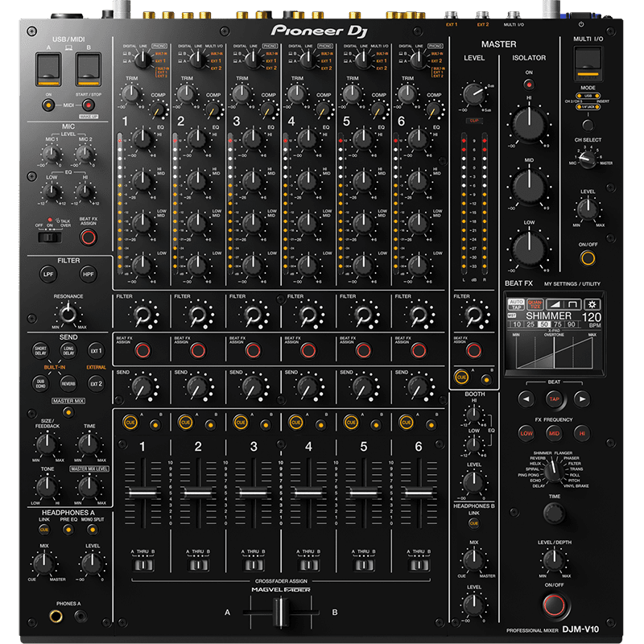
Task: Select beat value 25 on the display
Action: click(530, 324)
